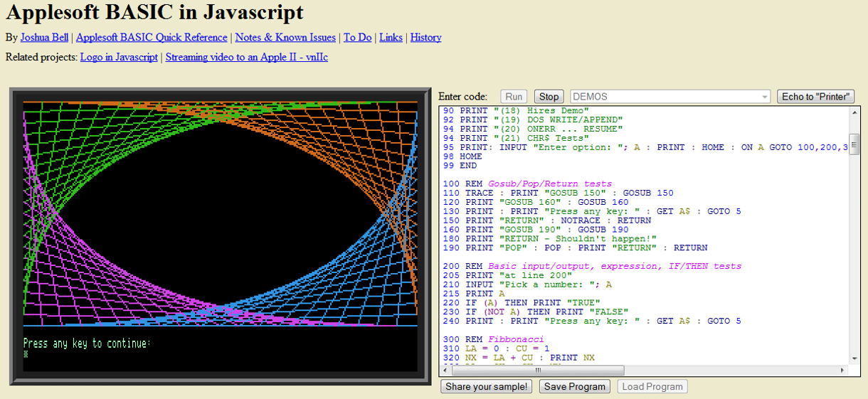Click line 130 "Press any key:" code

pyautogui.click(x=592, y=211)
